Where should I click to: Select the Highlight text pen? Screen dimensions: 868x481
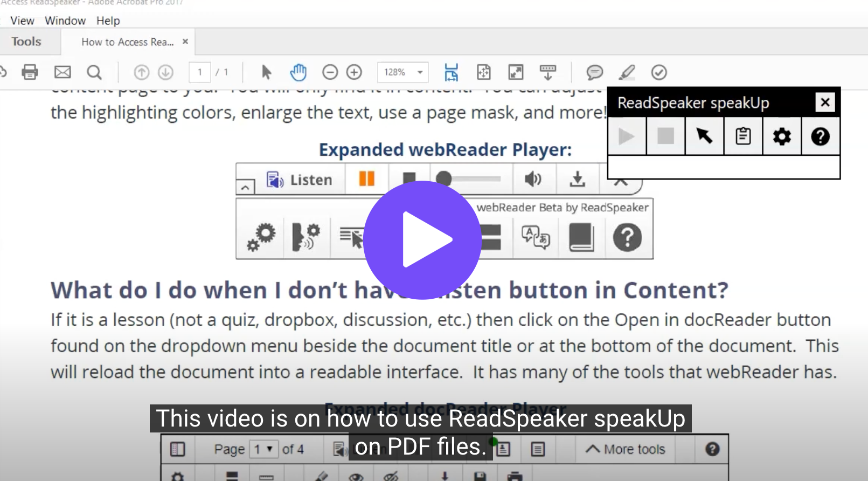click(627, 72)
